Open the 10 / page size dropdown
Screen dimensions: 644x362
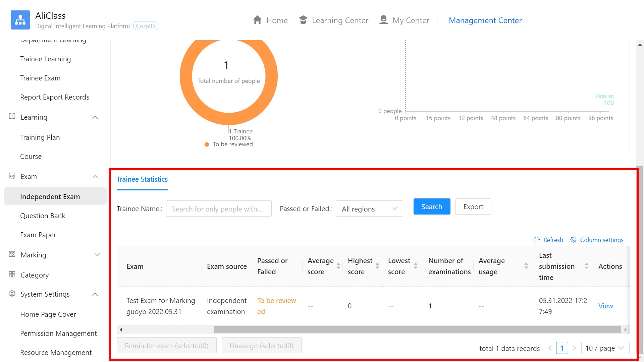[605, 348]
